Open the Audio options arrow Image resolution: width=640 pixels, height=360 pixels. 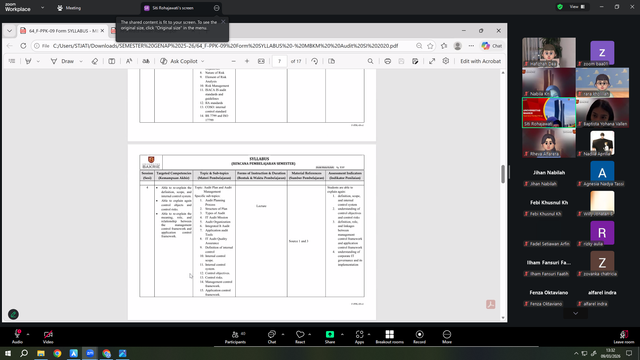coord(28,334)
